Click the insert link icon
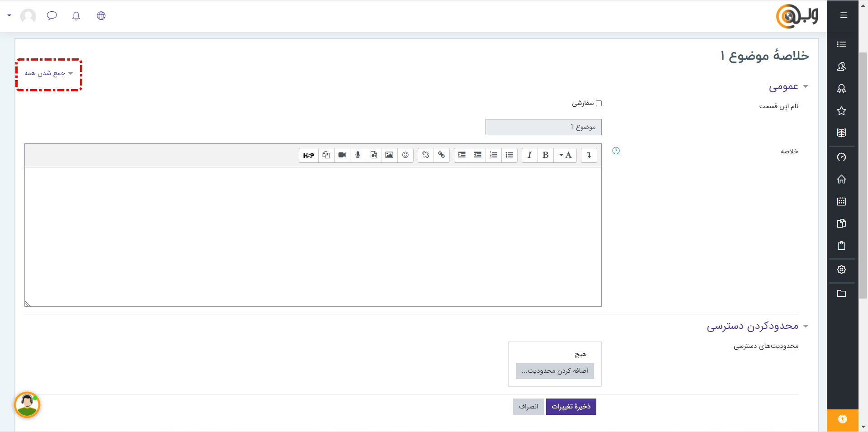Viewport: 868px width, 432px height. click(x=441, y=155)
